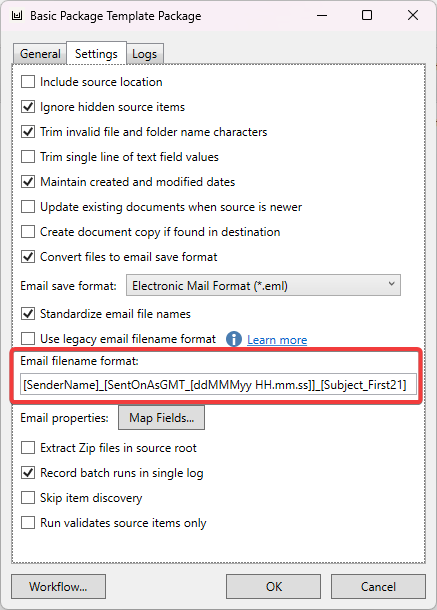
Task: Uncheck Ignore hidden source items
Action: pos(28,107)
